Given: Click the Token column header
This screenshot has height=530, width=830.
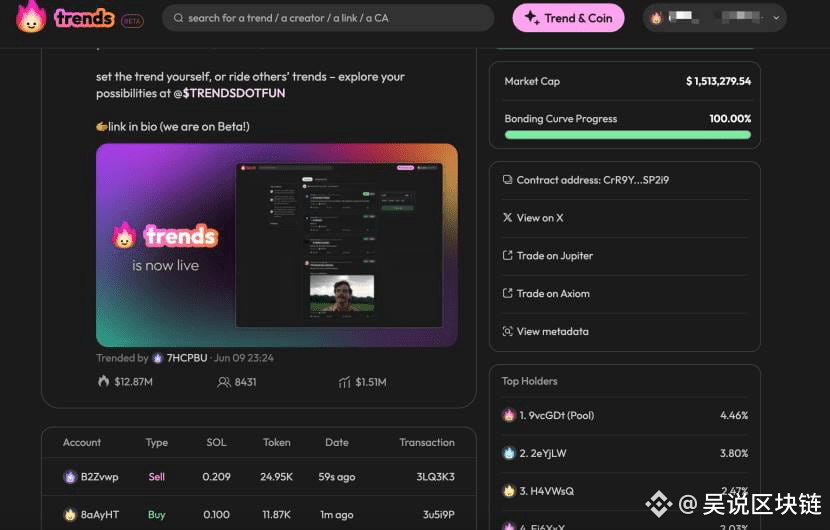Looking at the screenshot, I should tap(276, 443).
